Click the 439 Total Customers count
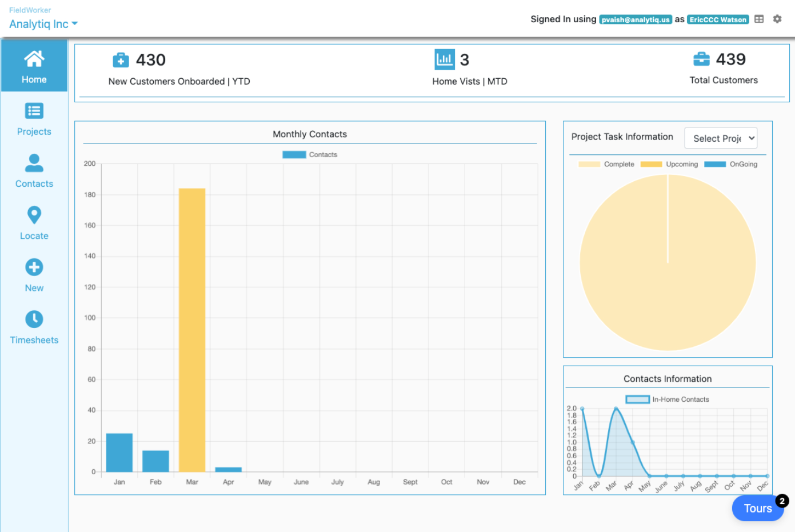Viewport: 795px width, 532px height. pyautogui.click(x=731, y=59)
